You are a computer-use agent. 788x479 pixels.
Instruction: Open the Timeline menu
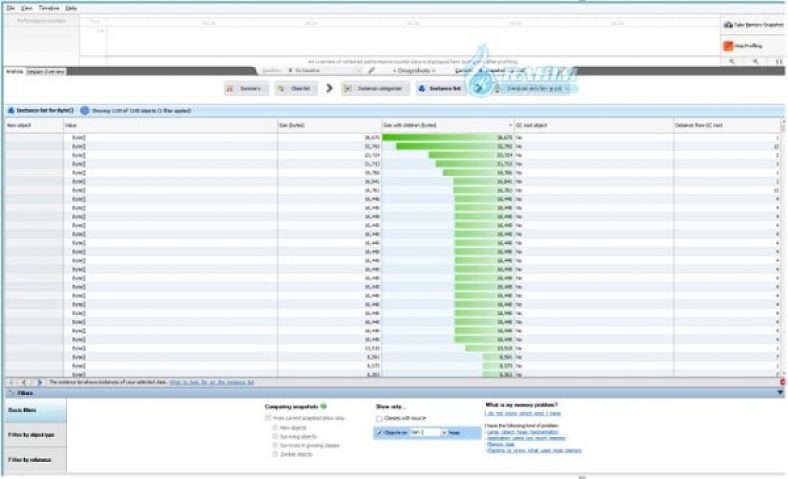[49, 8]
